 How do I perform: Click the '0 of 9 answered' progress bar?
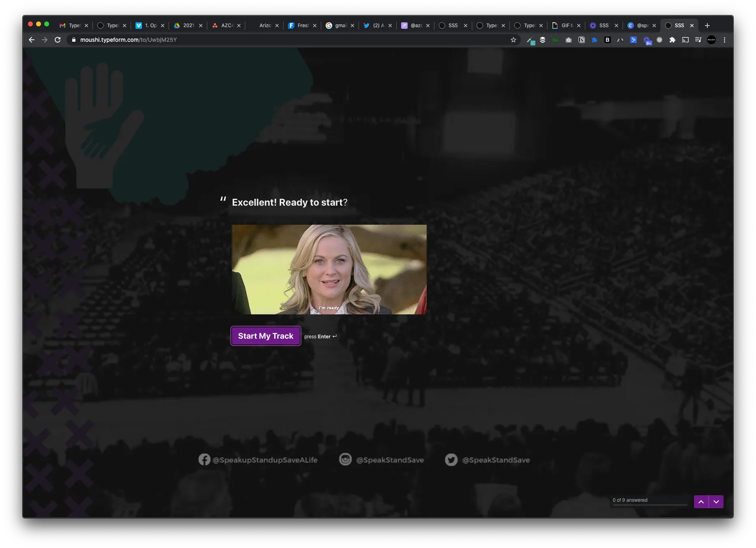(650, 505)
